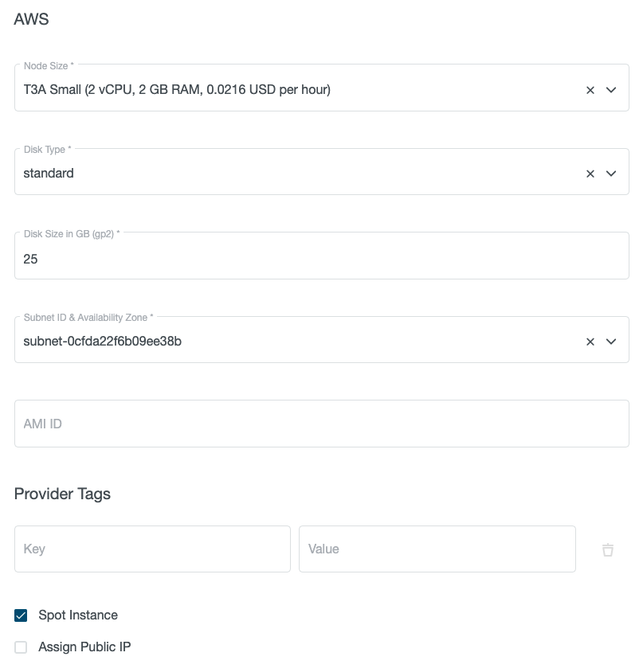Select the AWS section heading
This screenshot has width=643, height=672.
(x=30, y=19)
